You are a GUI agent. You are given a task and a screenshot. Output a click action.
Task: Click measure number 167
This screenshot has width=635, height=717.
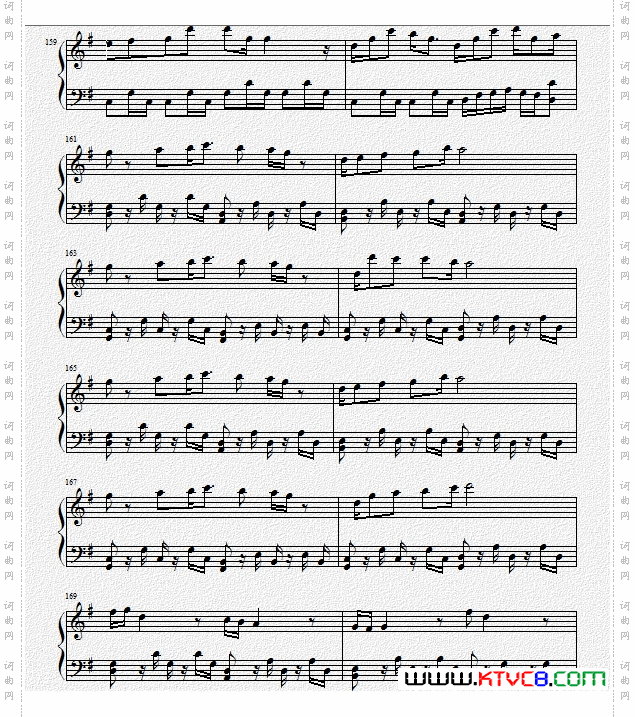click(x=71, y=482)
